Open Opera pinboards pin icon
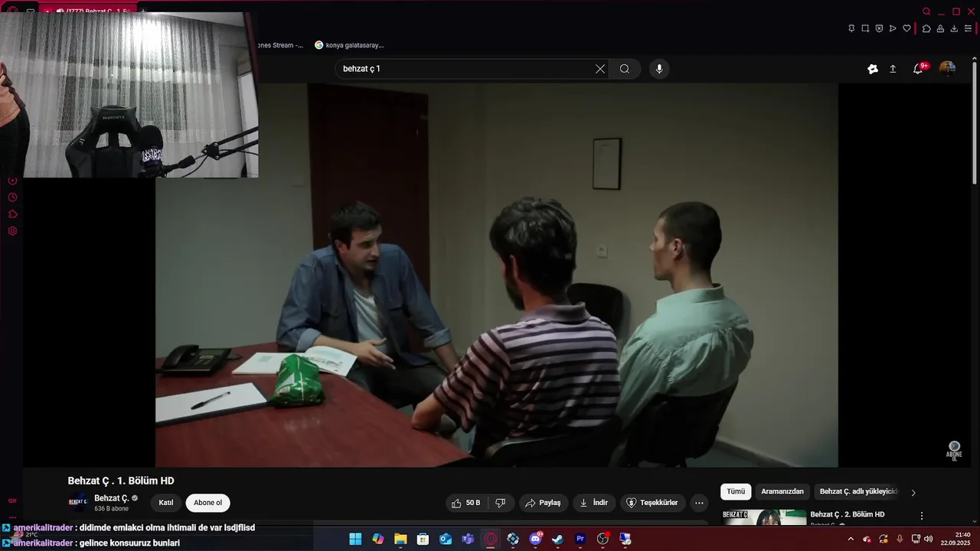 (851, 28)
